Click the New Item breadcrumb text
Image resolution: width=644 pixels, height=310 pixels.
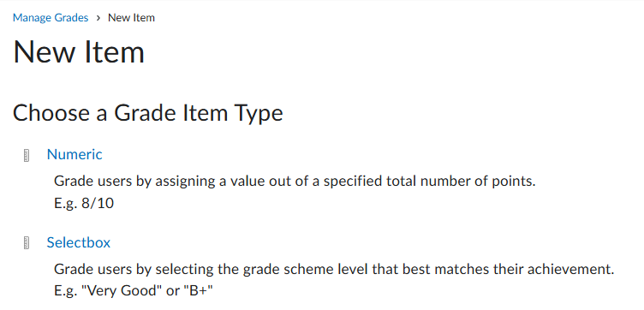point(131,18)
